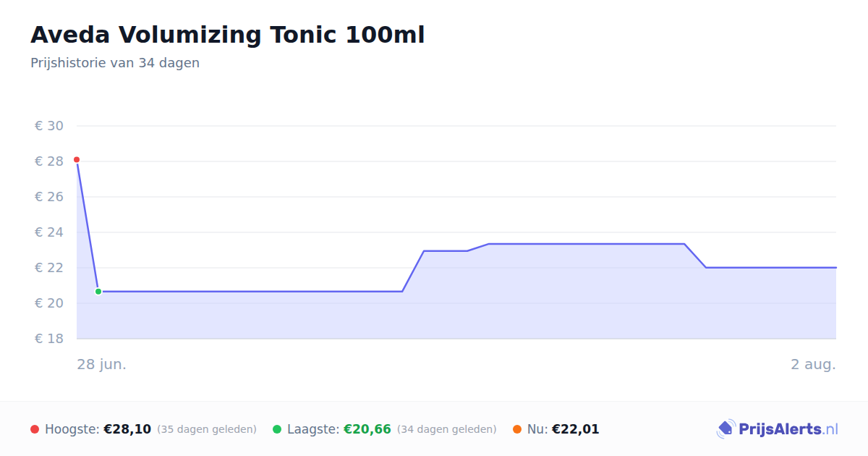Image resolution: width=868 pixels, height=456 pixels.
Task: Click the 28 jun. start date label
Action: tap(102, 364)
